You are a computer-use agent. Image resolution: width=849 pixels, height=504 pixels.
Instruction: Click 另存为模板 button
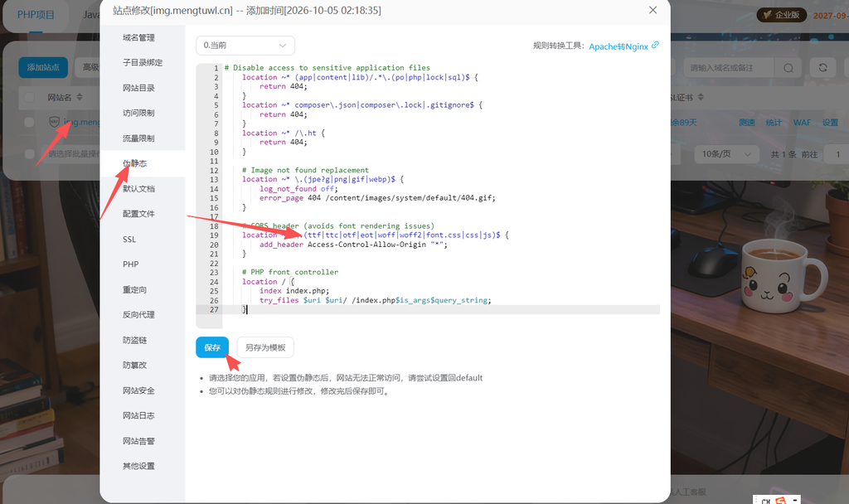coord(265,347)
